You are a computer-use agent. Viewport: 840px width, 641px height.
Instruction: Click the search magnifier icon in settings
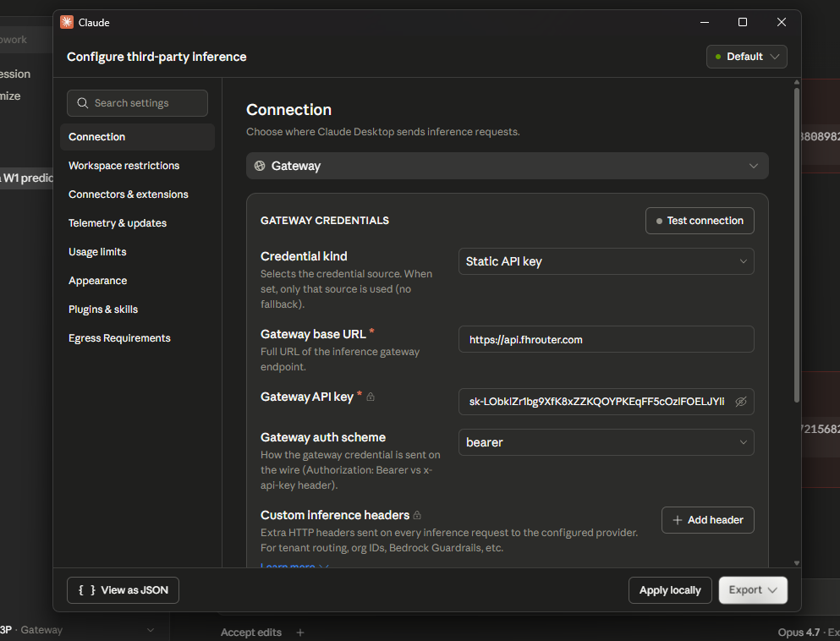(x=83, y=103)
